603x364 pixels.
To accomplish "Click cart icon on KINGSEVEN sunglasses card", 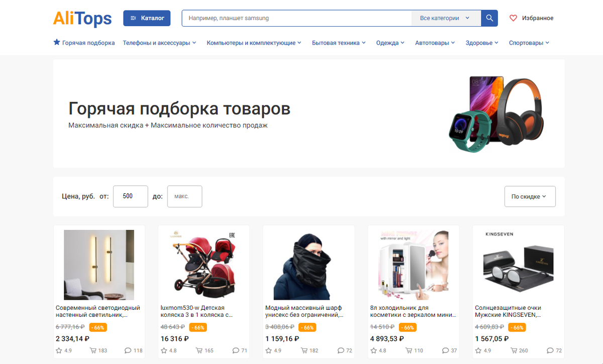I will pyautogui.click(x=514, y=350).
